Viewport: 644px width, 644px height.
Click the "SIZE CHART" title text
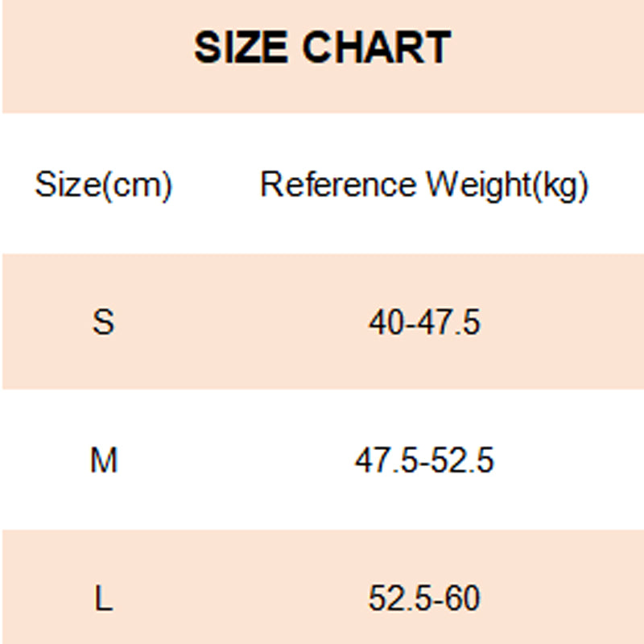[322, 47]
